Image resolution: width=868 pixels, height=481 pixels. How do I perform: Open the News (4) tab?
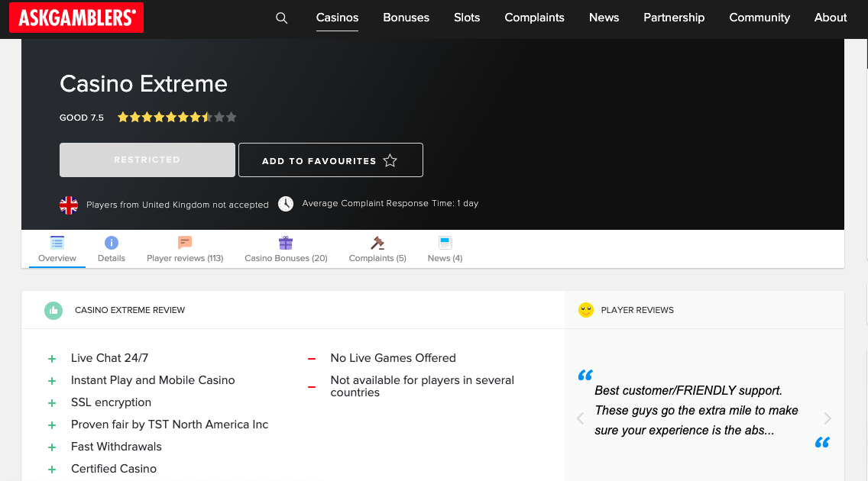[445, 250]
